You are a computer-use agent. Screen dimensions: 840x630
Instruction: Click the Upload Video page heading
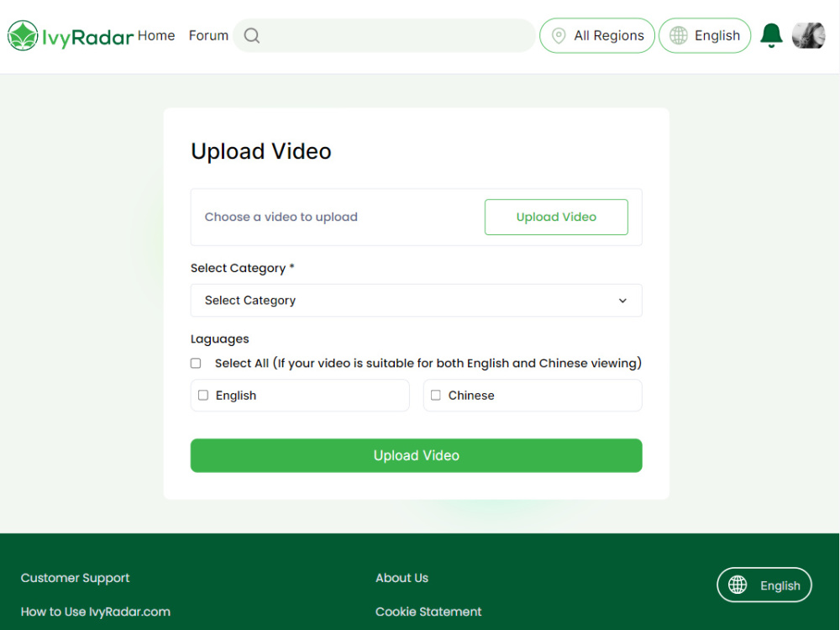[261, 151]
